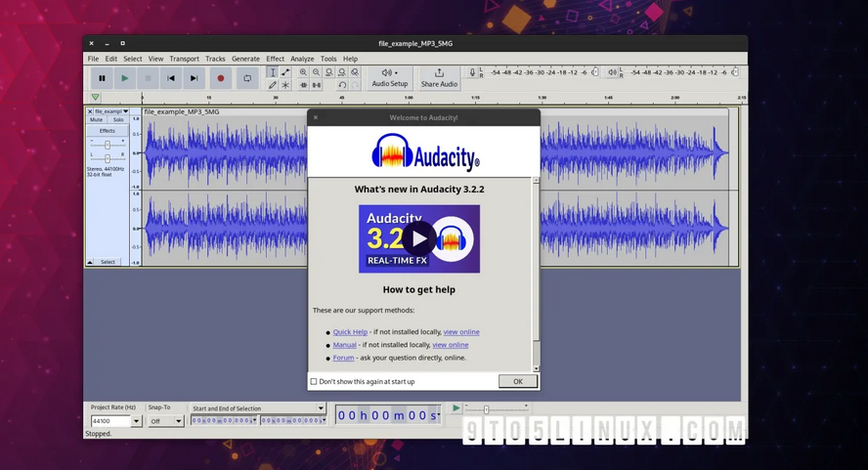
Task: Click the Redo arrow
Action: point(355,85)
